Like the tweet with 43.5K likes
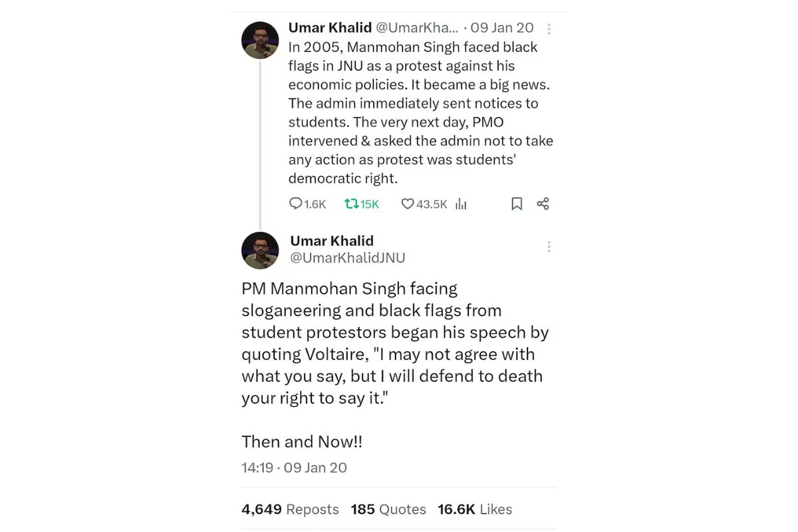Viewport: 798px width, 532px height. pyautogui.click(x=408, y=204)
